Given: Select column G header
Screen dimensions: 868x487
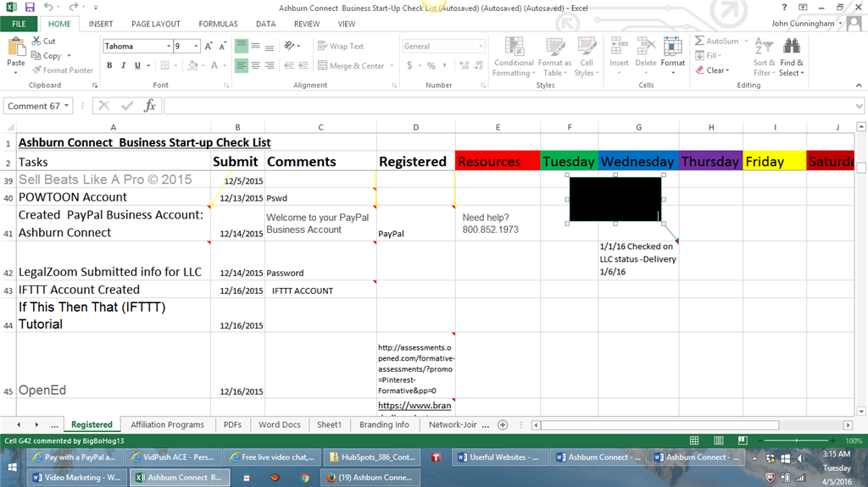Looking at the screenshot, I should [639, 127].
